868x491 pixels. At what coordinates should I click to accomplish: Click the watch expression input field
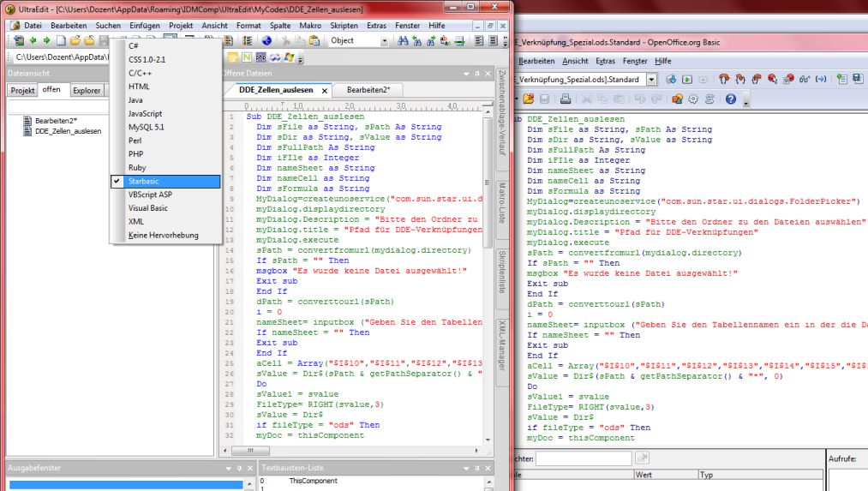(583, 458)
